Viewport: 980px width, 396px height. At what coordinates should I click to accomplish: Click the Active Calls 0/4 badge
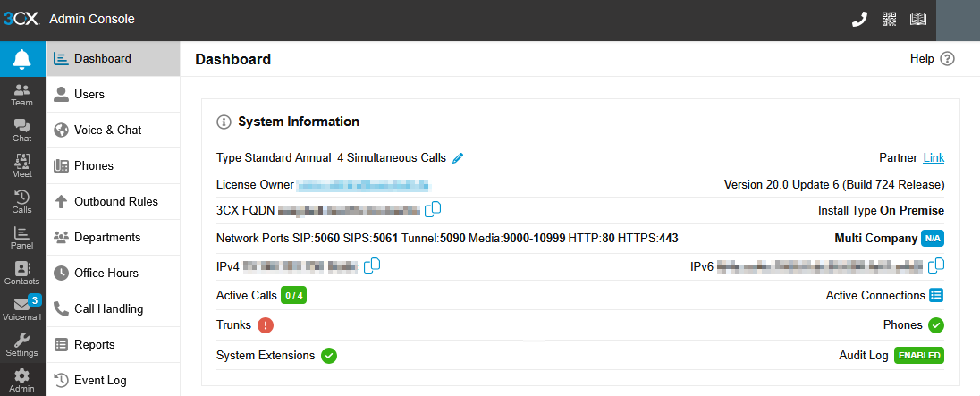[294, 295]
